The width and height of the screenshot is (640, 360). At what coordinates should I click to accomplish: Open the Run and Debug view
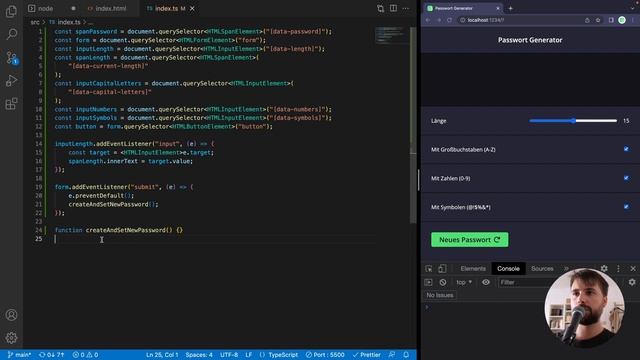11,80
